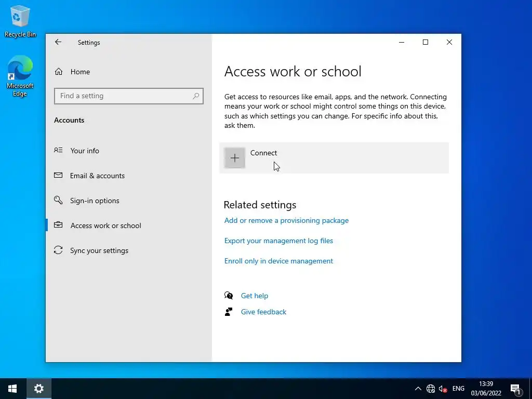This screenshot has height=399, width=532.
Task: Show hidden system tray icons
Action: 418,389
